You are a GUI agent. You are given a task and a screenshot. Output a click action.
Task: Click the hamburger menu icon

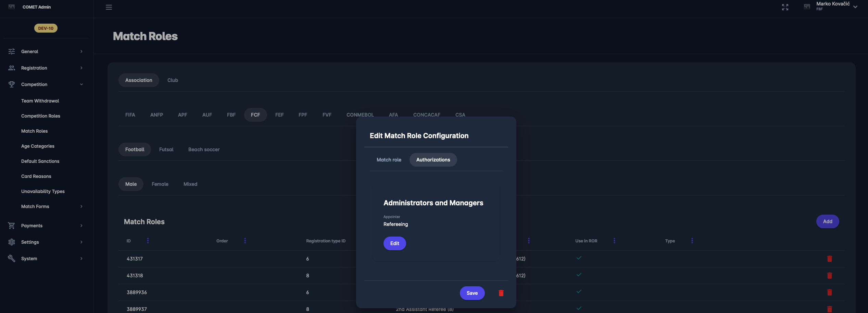click(109, 7)
